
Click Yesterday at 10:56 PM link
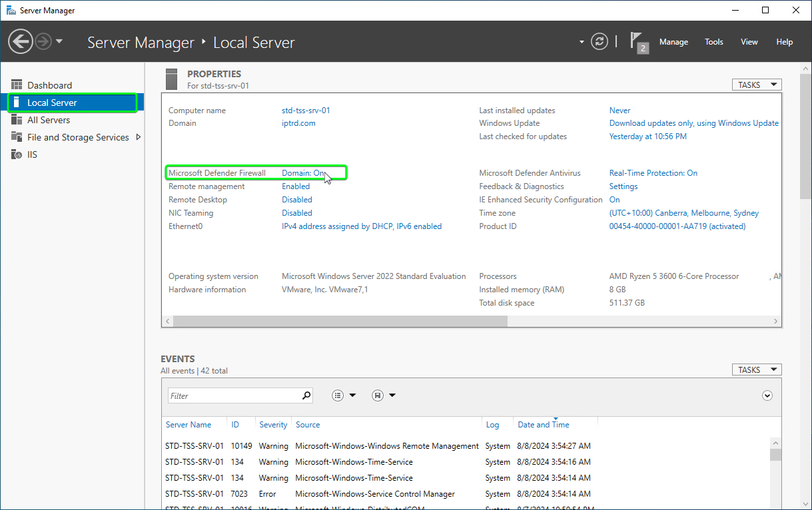[x=648, y=136]
